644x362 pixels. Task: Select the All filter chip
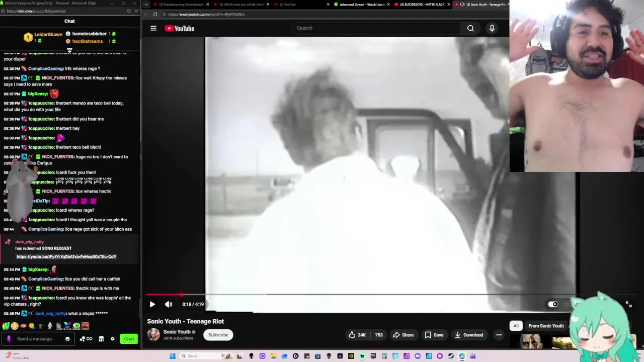tap(516, 326)
